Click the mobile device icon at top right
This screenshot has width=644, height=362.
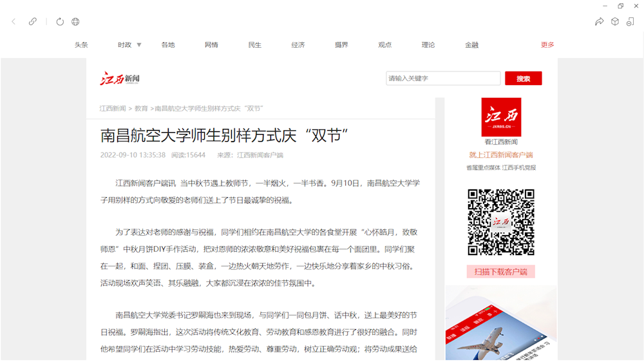[630, 21]
